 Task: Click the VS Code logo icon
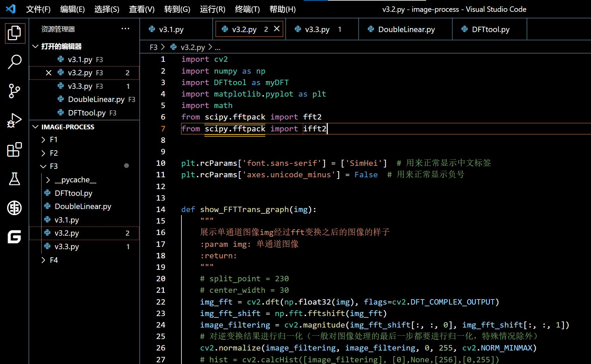[11, 9]
